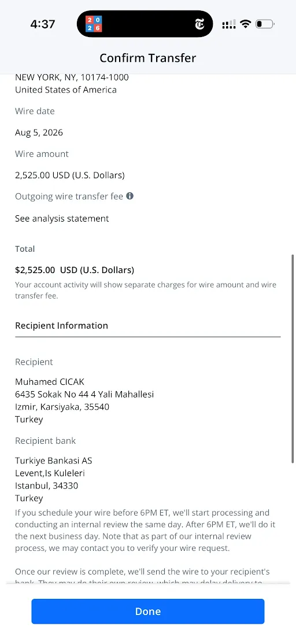Screen dimensions: 296x644
Task: Tap the 4:37 clock in status bar
Action: 43,24
